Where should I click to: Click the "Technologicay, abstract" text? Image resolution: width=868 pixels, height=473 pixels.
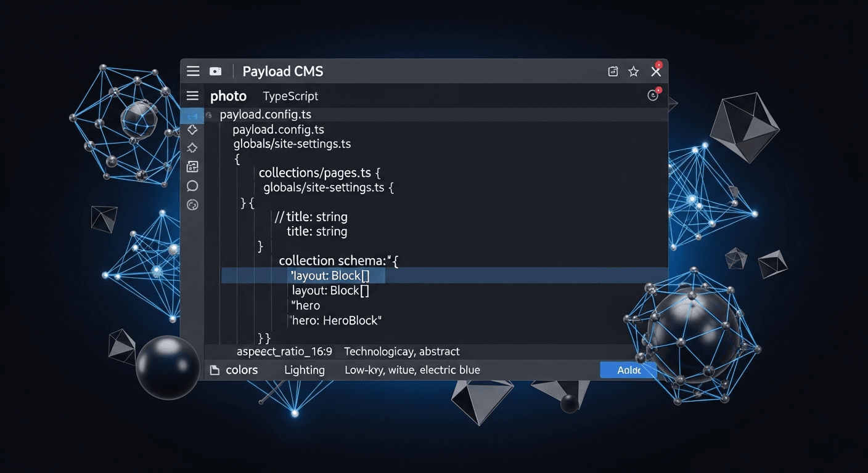(402, 352)
